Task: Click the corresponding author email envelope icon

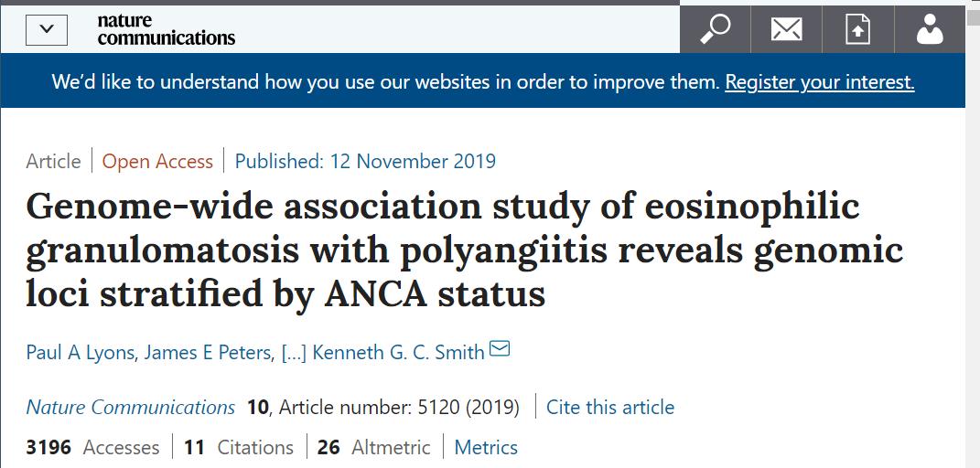Action: [x=500, y=350]
